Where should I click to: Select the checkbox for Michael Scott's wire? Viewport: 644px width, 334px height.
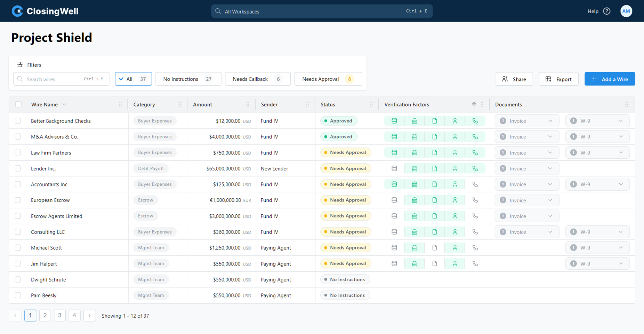(x=18, y=247)
